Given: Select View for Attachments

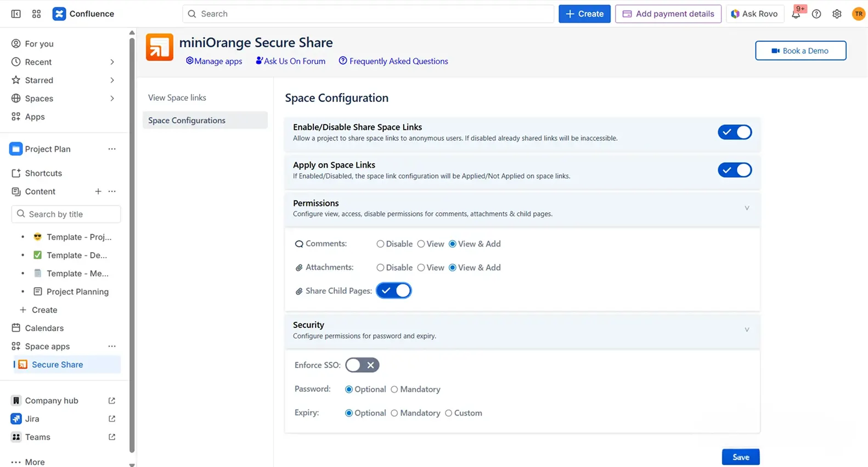Looking at the screenshot, I should (421, 267).
